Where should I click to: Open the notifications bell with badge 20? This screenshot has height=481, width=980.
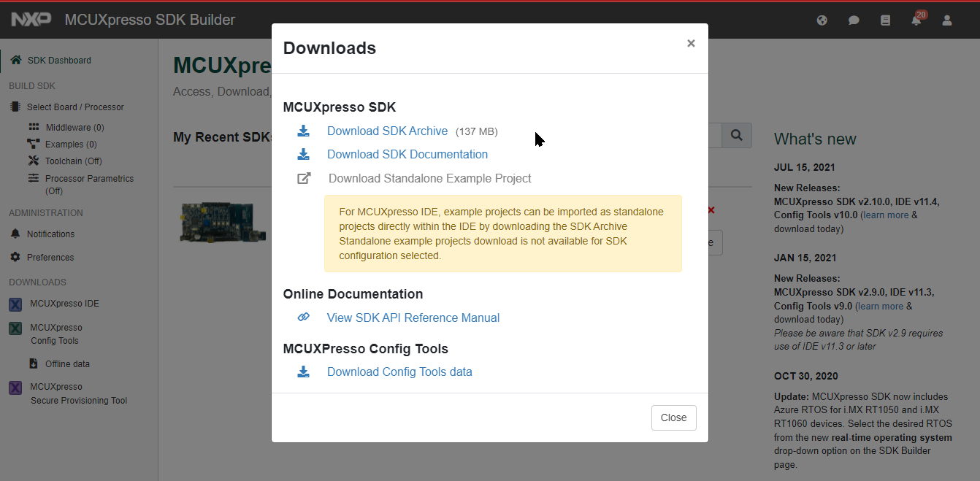coord(917,19)
